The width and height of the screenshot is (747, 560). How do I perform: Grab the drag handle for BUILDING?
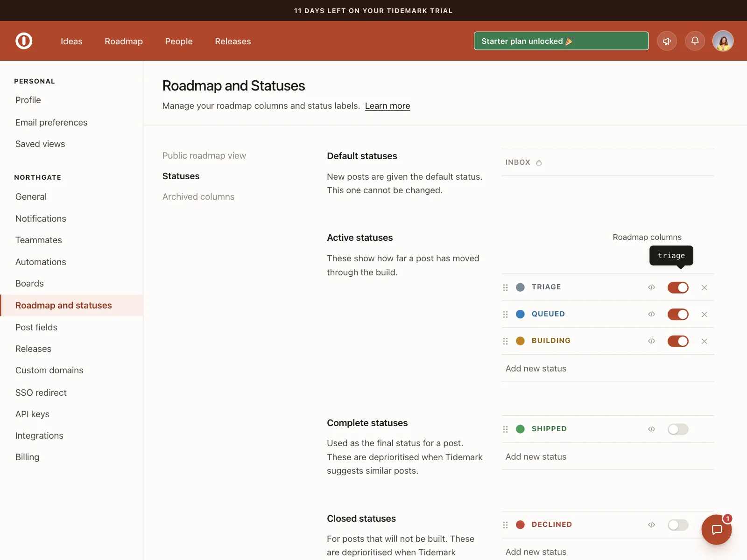(x=505, y=341)
